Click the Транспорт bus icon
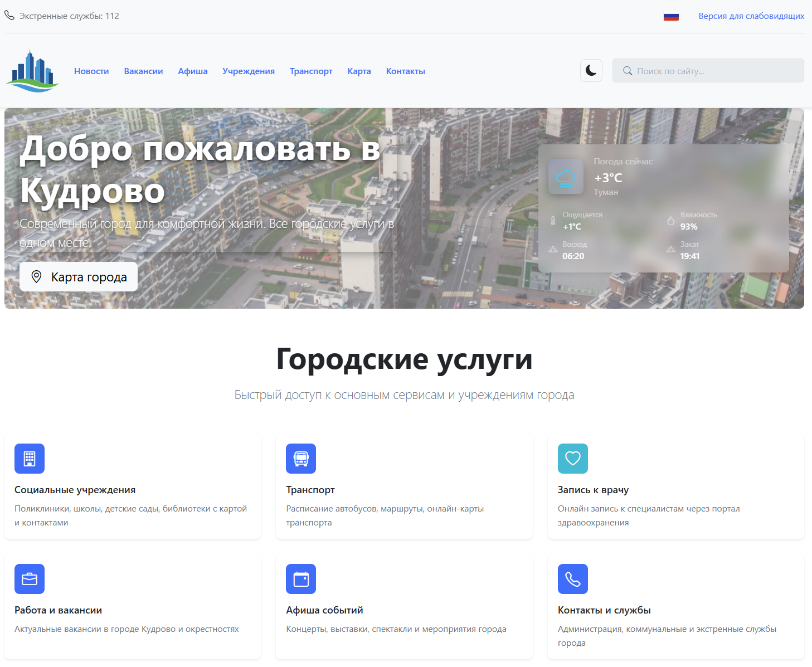The image size is (812, 667). point(301,459)
